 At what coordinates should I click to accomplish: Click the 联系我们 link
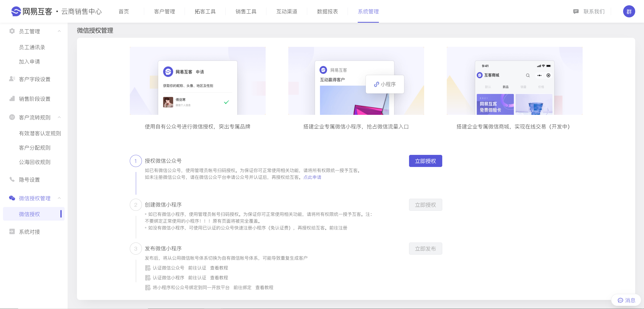(x=594, y=12)
